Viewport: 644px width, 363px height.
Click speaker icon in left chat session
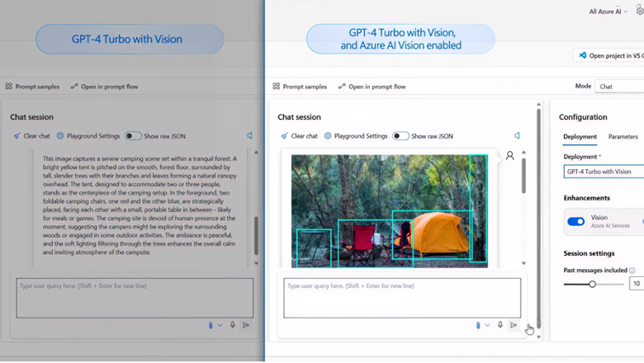(249, 136)
